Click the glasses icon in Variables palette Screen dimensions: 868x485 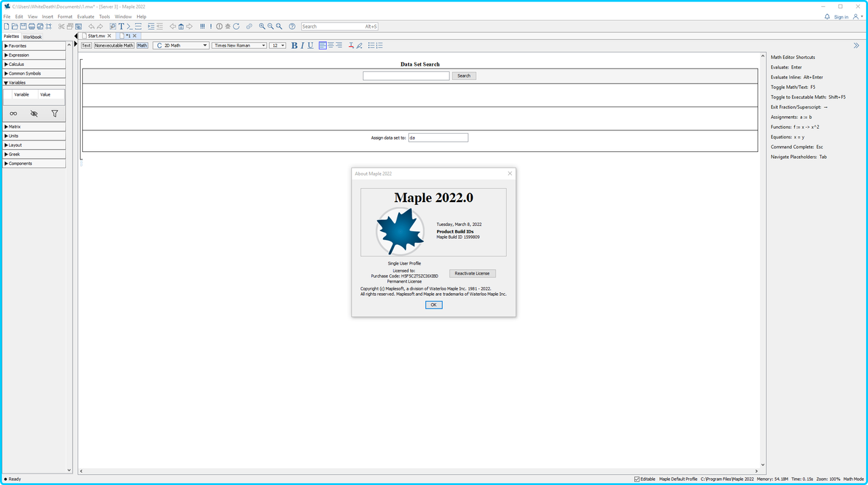tap(14, 113)
